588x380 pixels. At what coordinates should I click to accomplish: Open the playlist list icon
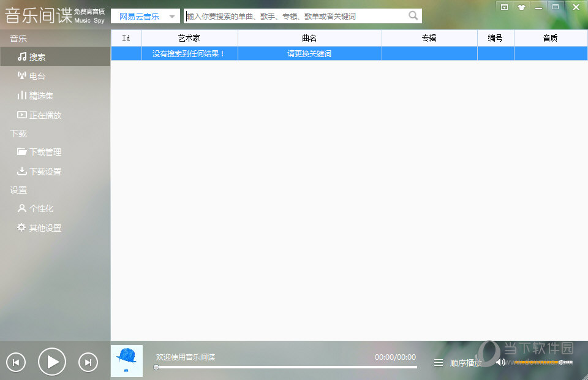pyautogui.click(x=439, y=363)
